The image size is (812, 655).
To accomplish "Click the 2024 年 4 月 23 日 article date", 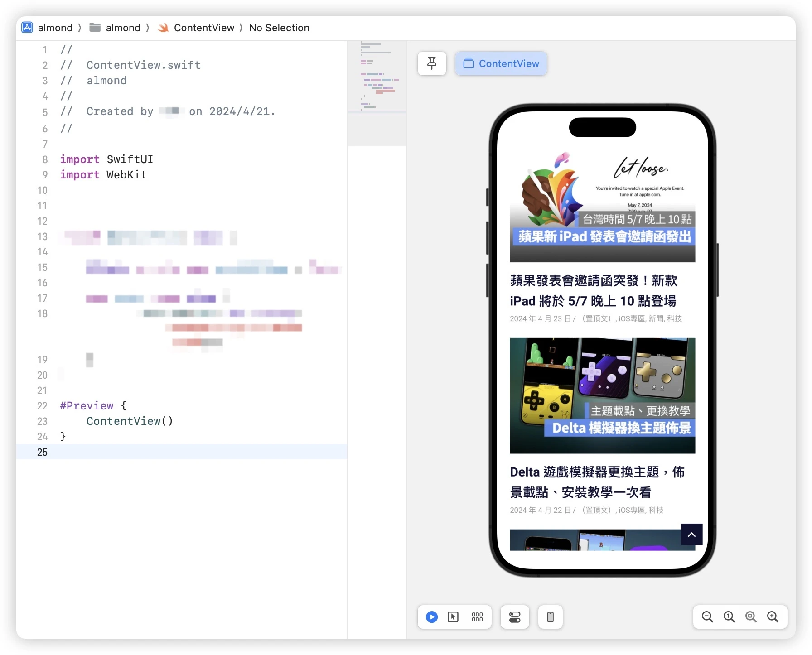I will (x=540, y=319).
